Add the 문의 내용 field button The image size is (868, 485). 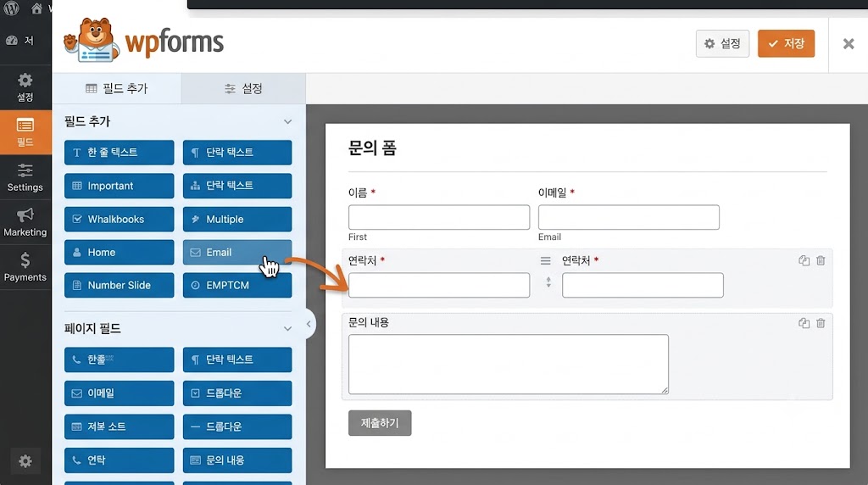[x=237, y=460]
